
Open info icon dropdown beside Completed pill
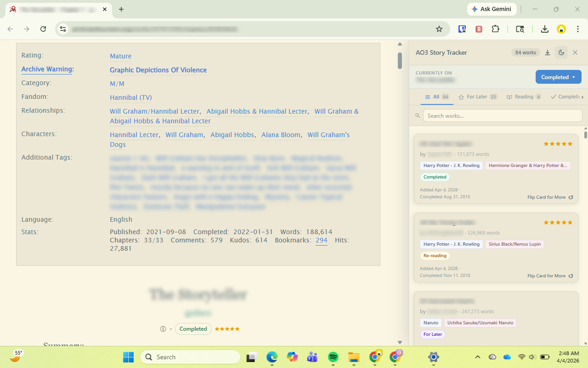click(x=165, y=329)
